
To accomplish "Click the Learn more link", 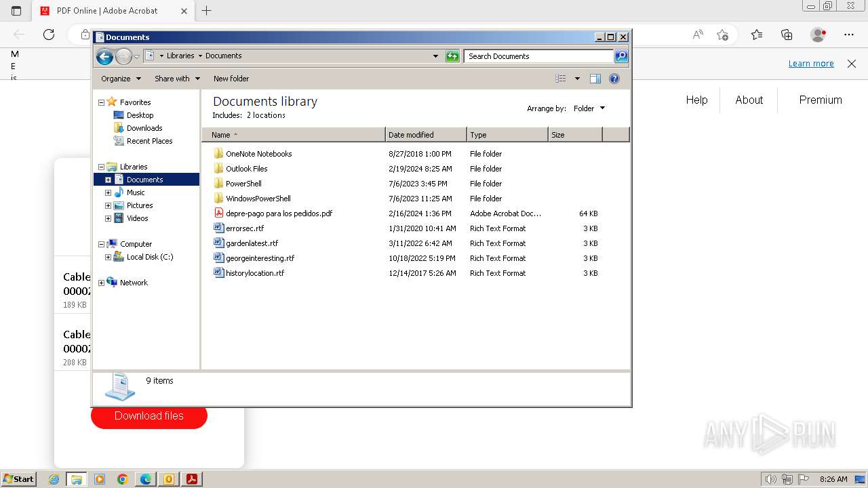I will pyautogui.click(x=811, y=64).
